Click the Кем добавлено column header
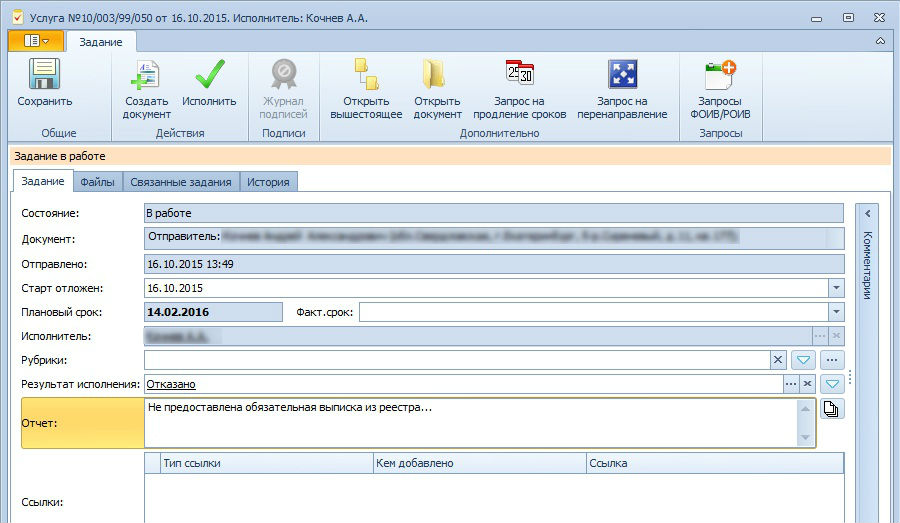This screenshot has width=900, height=523. [480, 463]
